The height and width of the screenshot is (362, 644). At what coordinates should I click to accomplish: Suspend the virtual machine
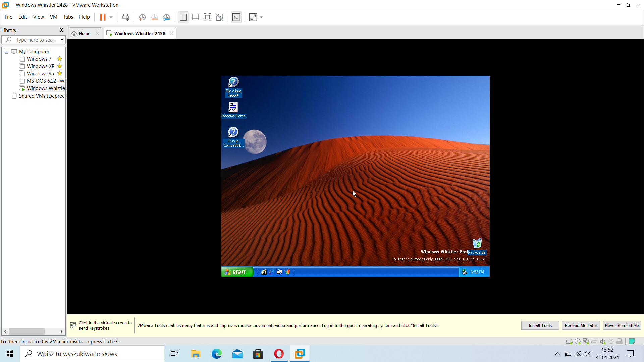[x=103, y=17]
